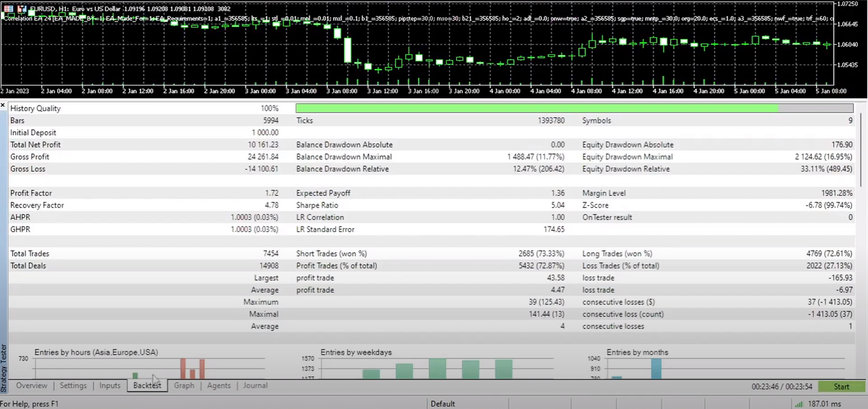Click the GHPR label

pyautogui.click(x=21, y=229)
